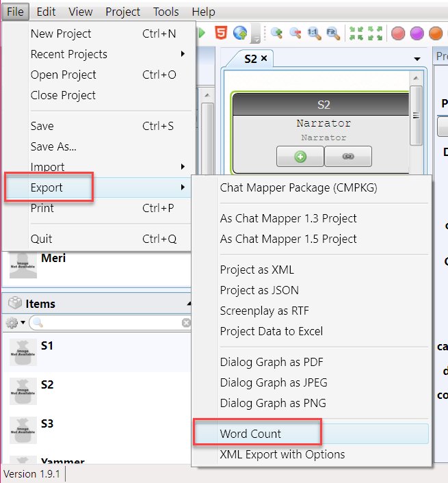Select the S3 item in list
Image resolution: width=448 pixels, height=483 pixels.
96,430
